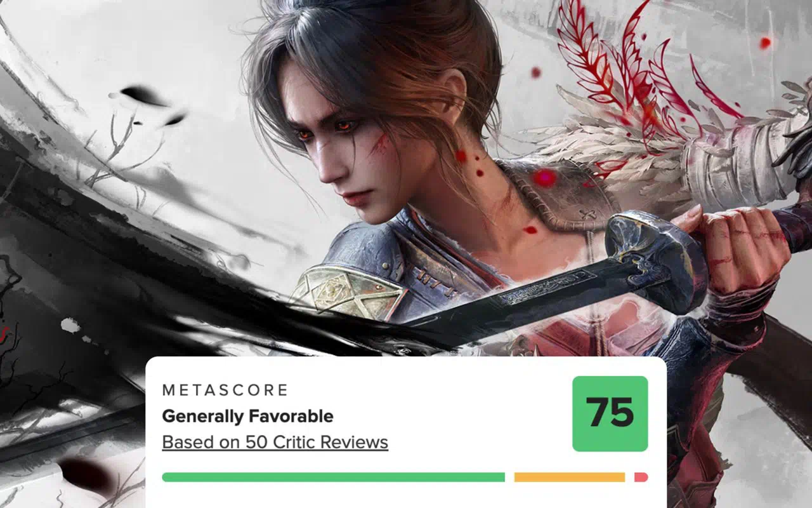Select the green positive reviews bar segment
The height and width of the screenshot is (508, 812).
(334, 477)
